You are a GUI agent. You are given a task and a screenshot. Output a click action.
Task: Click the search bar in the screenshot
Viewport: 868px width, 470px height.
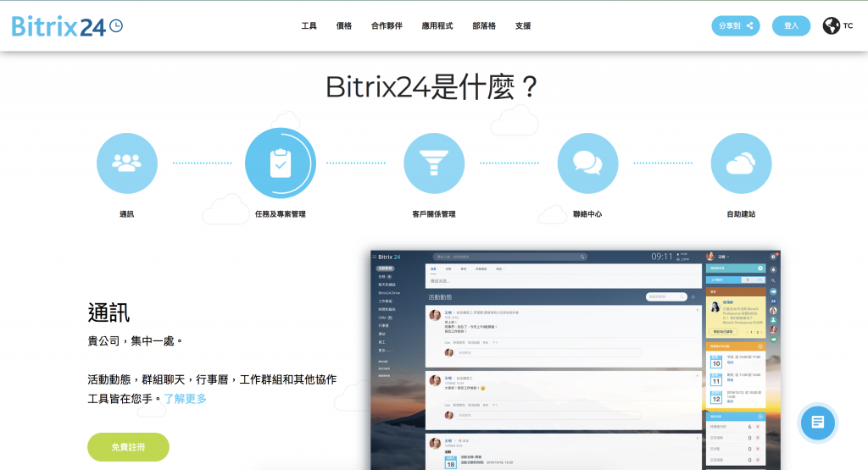(x=509, y=257)
